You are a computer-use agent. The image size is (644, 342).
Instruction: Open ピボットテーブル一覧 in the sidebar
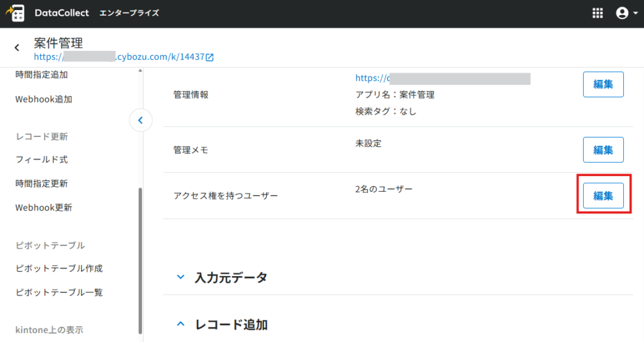(59, 292)
